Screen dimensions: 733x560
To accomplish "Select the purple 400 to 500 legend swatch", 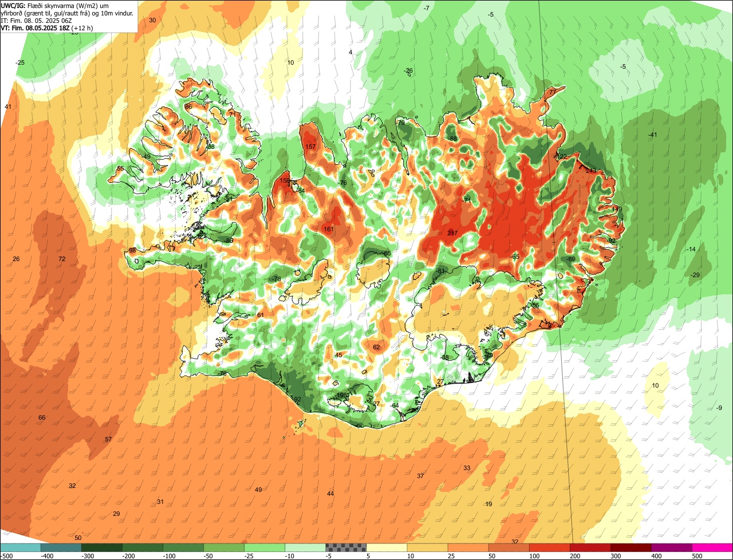I will tap(671, 547).
